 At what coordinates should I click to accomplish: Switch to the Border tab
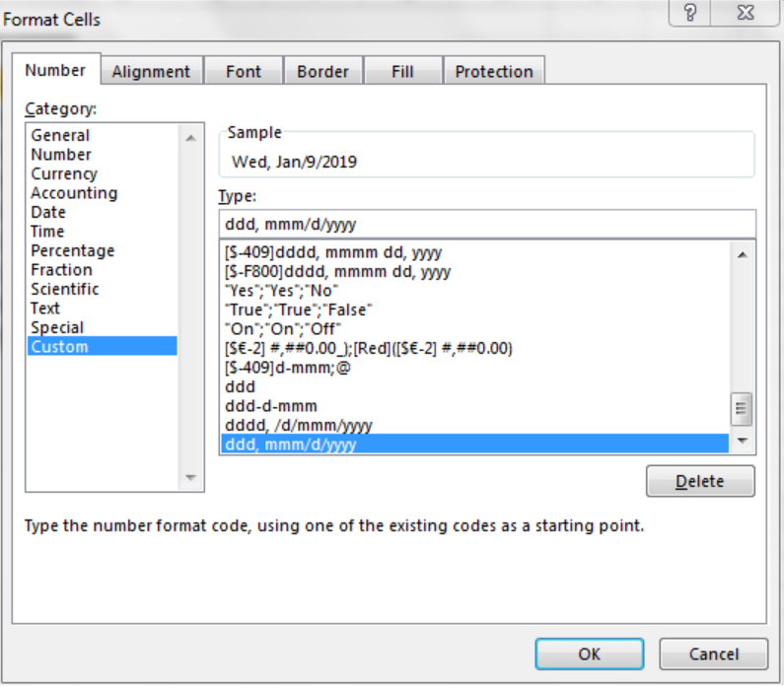pyautogui.click(x=323, y=71)
